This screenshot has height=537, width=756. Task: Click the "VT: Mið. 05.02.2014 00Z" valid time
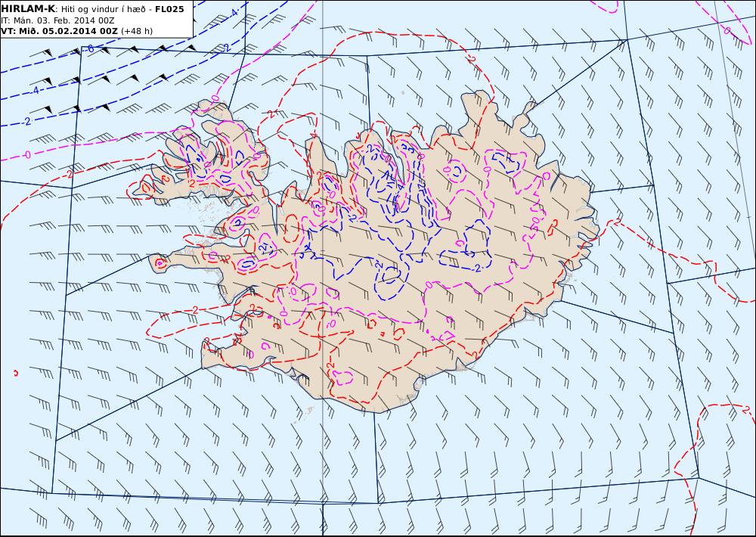click(59, 31)
